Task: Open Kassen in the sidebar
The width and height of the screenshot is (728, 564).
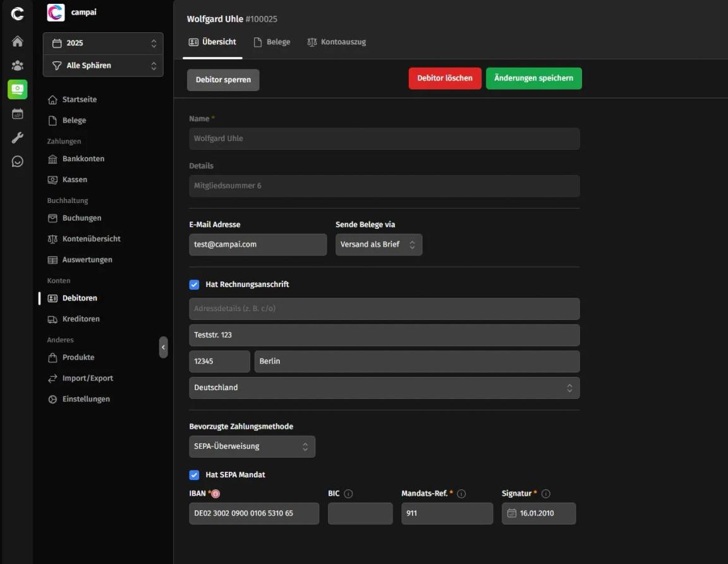Action: click(68, 180)
